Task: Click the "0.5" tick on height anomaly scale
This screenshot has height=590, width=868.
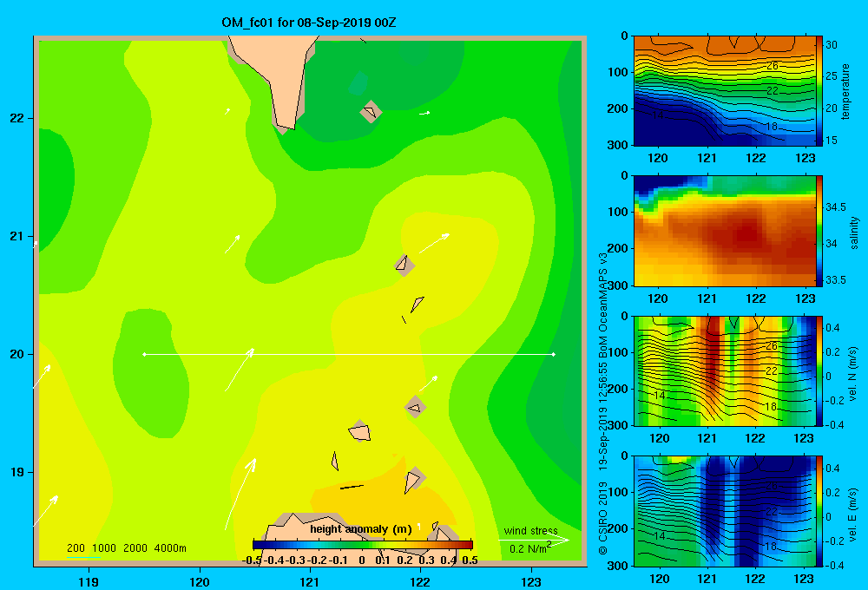Action: (470, 560)
